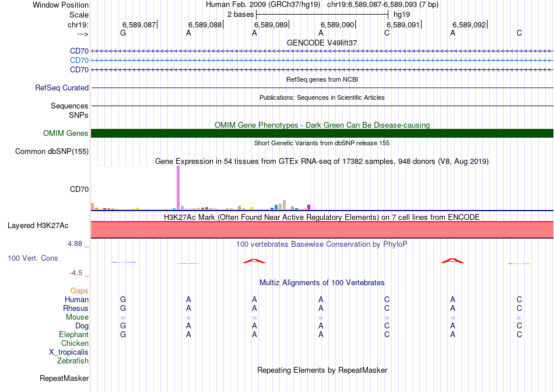Click the SNPs track label
The image size is (554, 392).
pyautogui.click(x=79, y=115)
